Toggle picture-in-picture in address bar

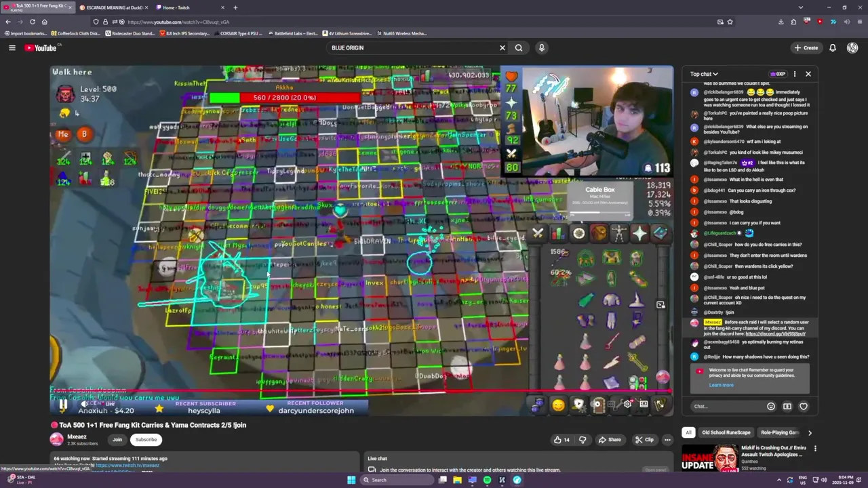tap(720, 22)
